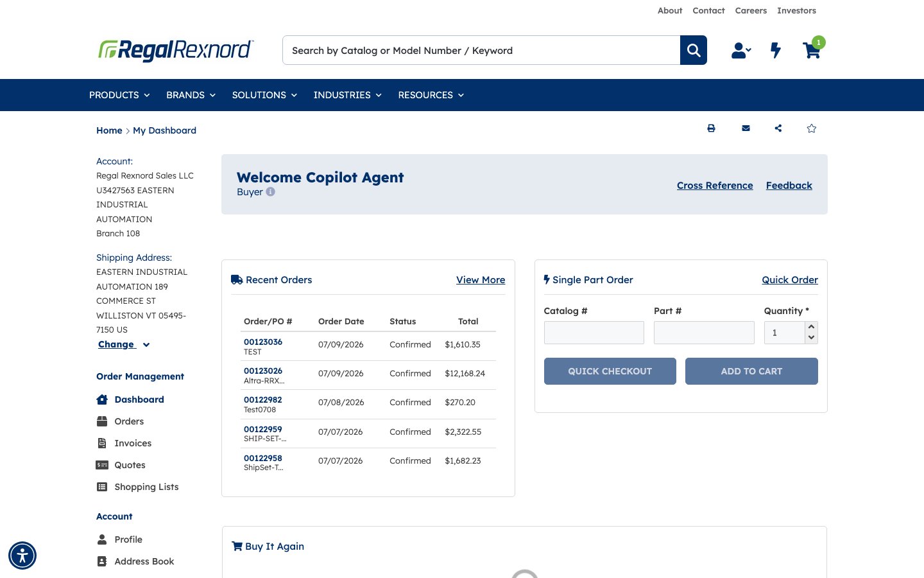Open the accessibility widget icon
This screenshot has height=578, width=924.
pos(22,556)
